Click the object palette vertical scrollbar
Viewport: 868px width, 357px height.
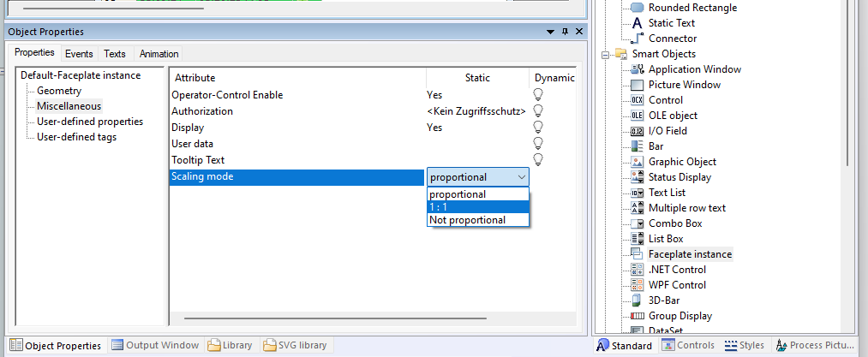click(847, 82)
